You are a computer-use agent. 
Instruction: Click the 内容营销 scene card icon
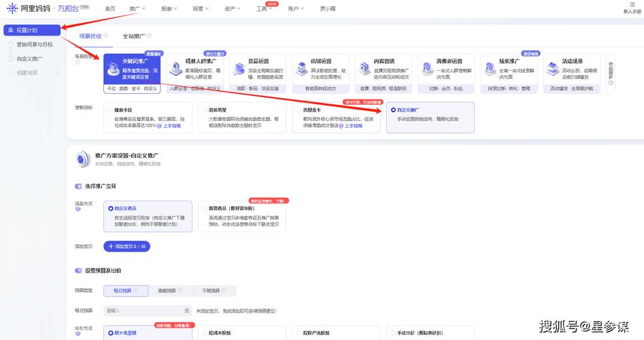click(x=365, y=69)
